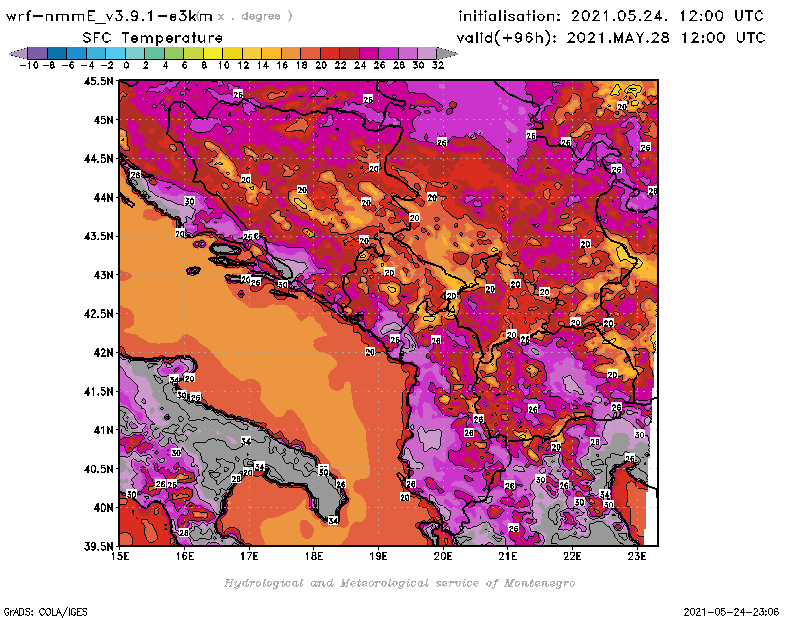The width and height of the screenshot is (800, 618).
Task: Click the '44N' latitude label
Action: (x=103, y=197)
